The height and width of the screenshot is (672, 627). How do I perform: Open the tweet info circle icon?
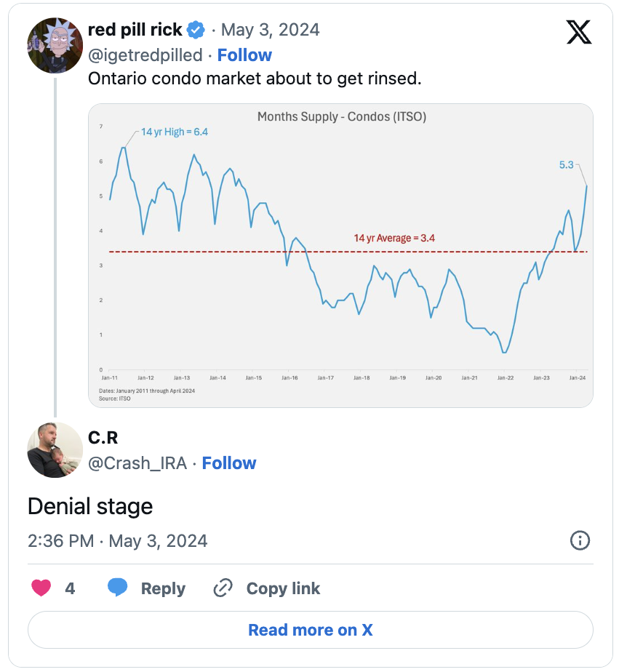tap(580, 540)
